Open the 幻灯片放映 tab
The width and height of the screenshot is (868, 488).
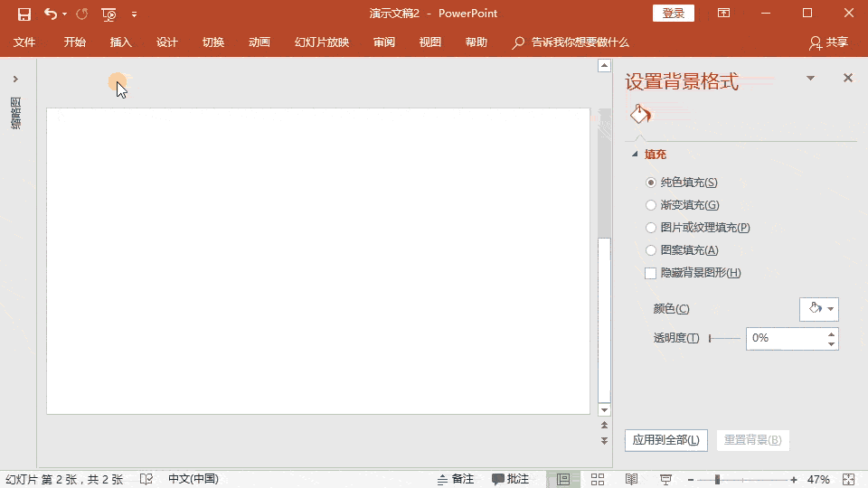pyautogui.click(x=322, y=42)
